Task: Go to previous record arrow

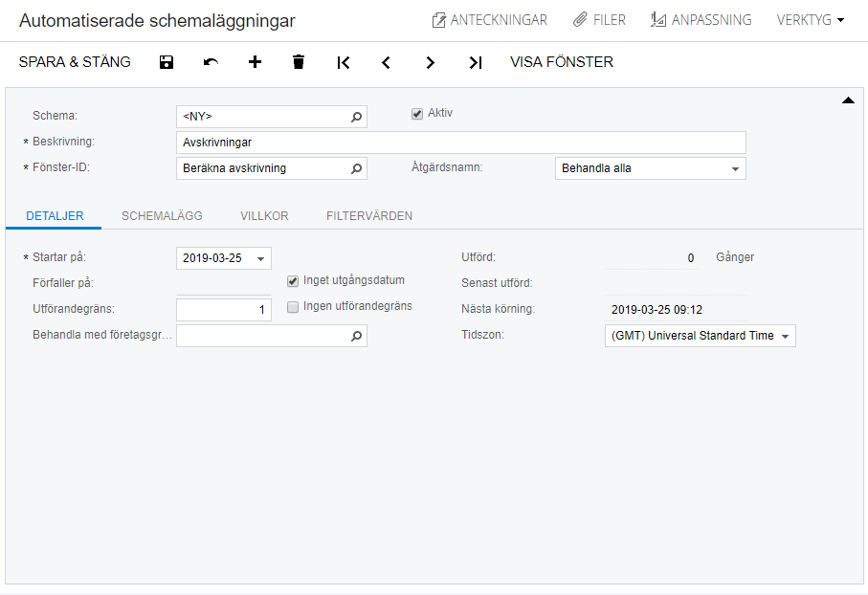Action: click(x=387, y=62)
